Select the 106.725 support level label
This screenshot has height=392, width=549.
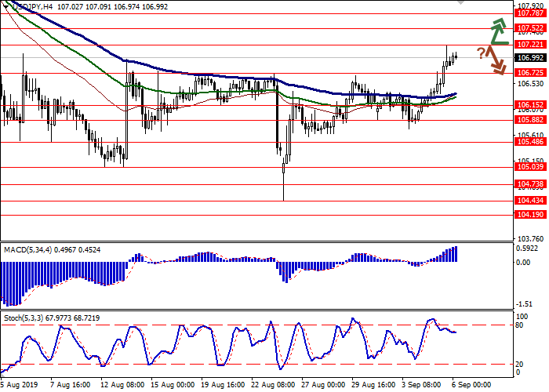530,73
